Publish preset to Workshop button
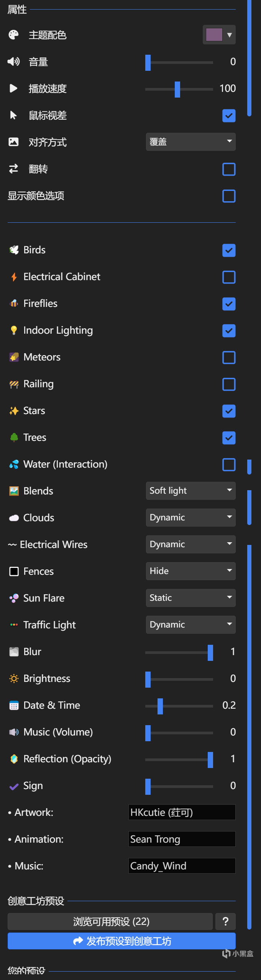261x980 pixels. point(121,941)
